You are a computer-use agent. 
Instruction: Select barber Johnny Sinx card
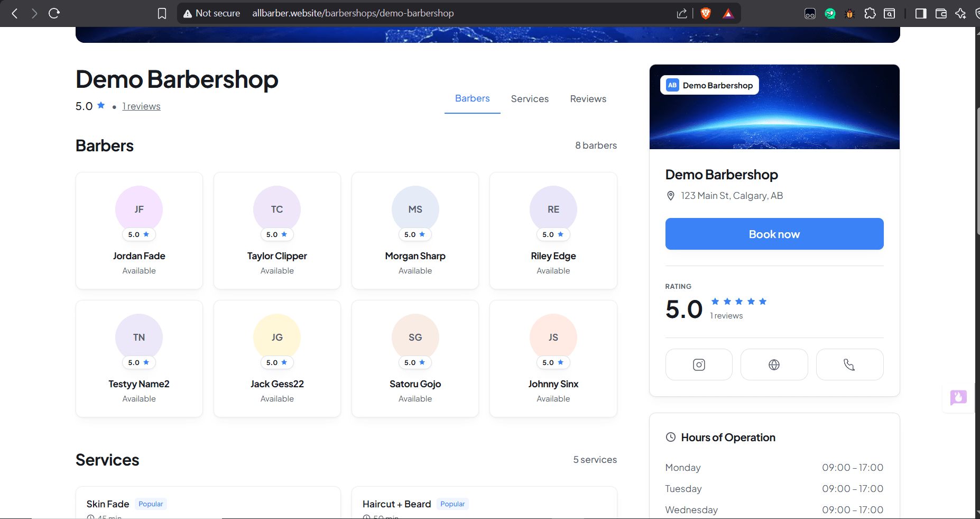coord(553,359)
